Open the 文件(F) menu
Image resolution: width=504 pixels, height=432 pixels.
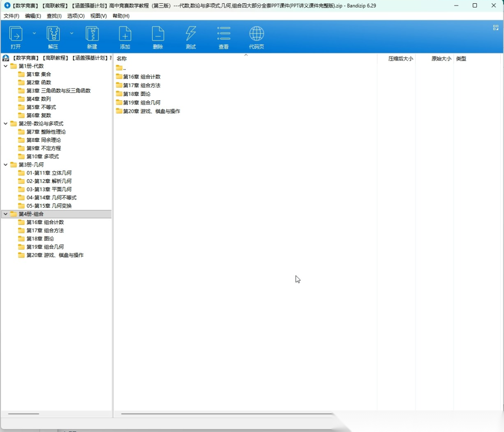click(11, 16)
